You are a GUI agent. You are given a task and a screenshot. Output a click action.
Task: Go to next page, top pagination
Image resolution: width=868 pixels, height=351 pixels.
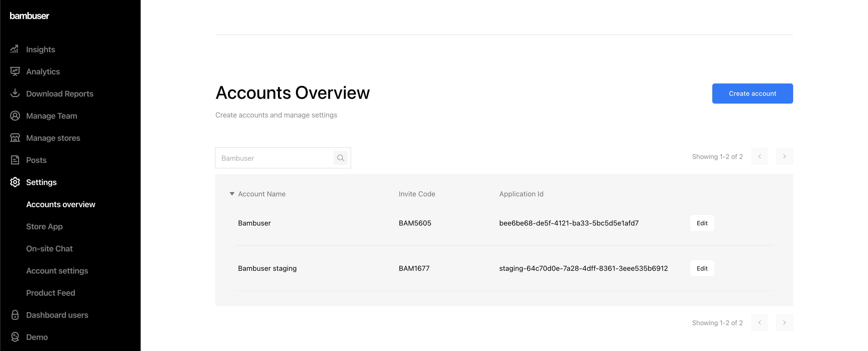click(x=784, y=156)
